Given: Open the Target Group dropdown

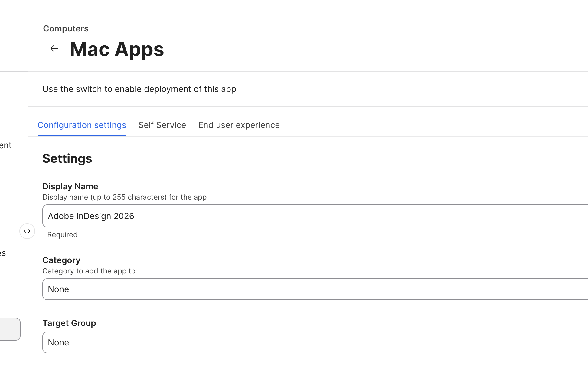Looking at the screenshot, I should pos(315,342).
